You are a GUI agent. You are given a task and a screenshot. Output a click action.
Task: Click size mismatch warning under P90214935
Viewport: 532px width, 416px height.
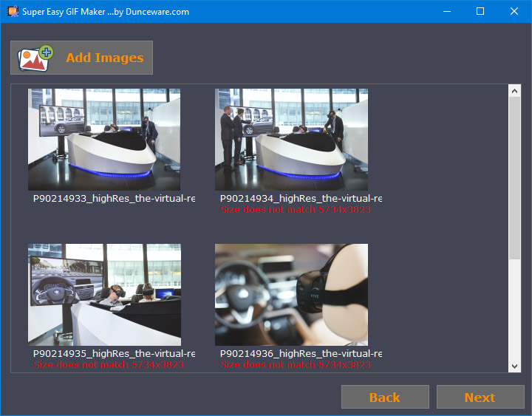[x=108, y=365]
